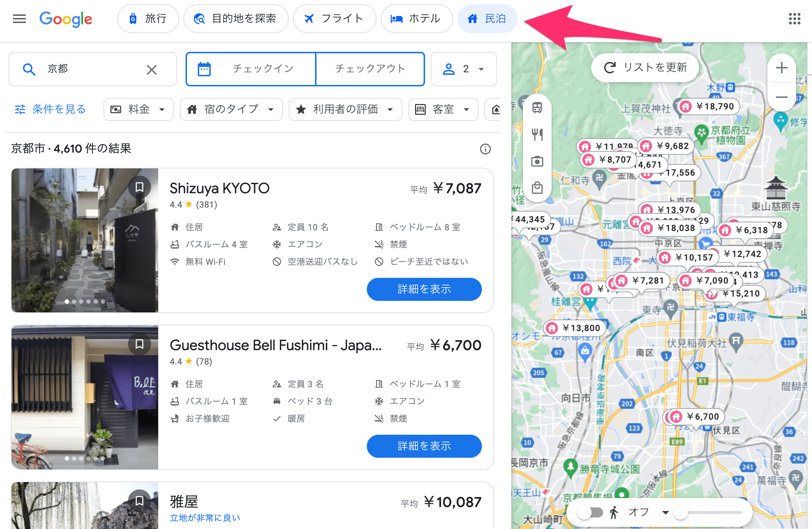
Task: Open the 宿のタイプ filter dropdown
Action: pyautogui.click(x=231, y=109)
